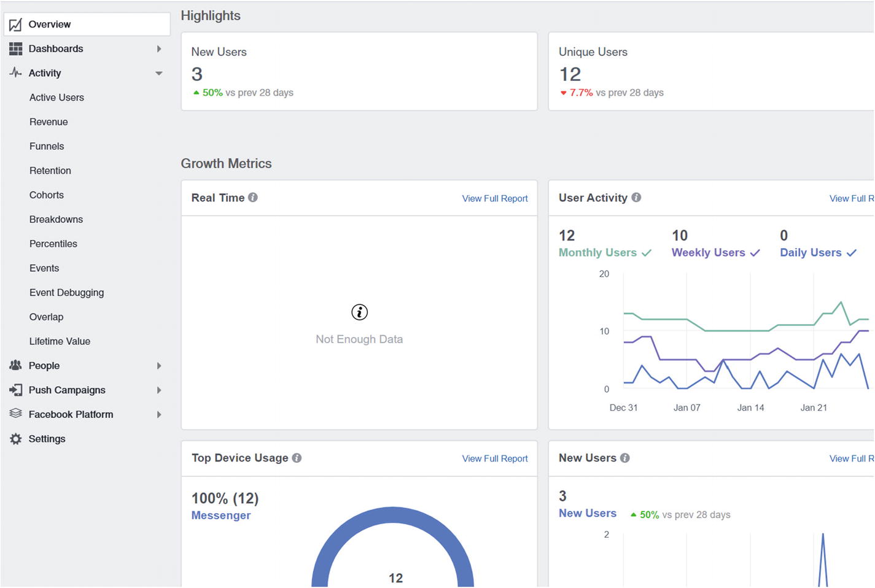Expand the People submenu arrow
Screen dimensions: 875x588
click(159, 366)
